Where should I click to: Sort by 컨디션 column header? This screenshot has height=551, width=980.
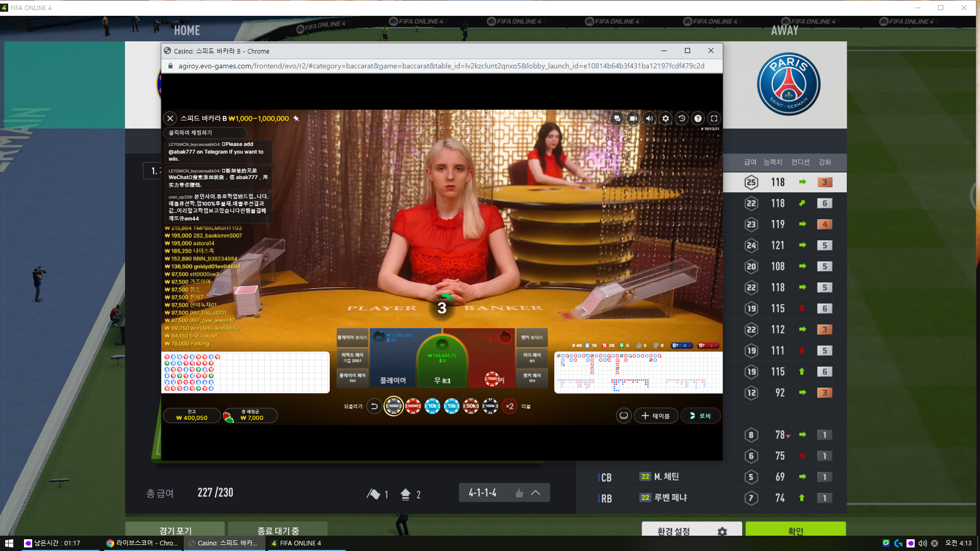(800, 162)
